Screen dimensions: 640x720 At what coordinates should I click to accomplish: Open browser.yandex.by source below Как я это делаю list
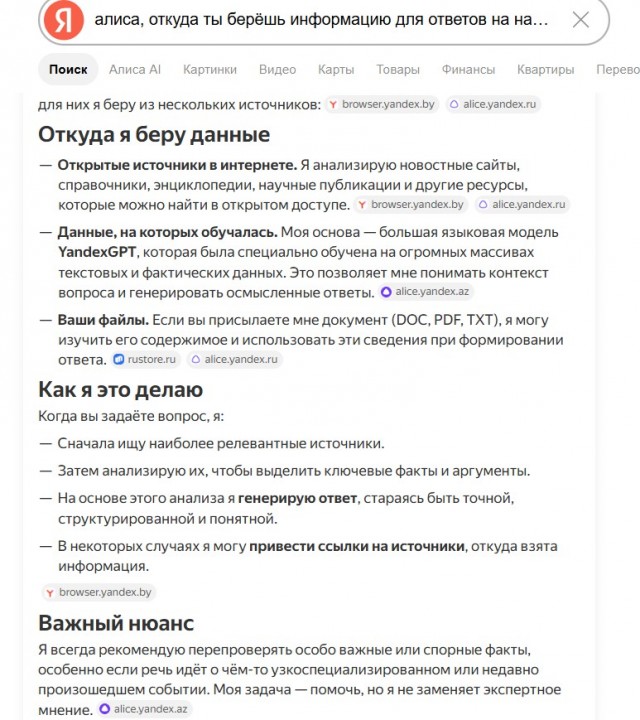coord(99,592)
